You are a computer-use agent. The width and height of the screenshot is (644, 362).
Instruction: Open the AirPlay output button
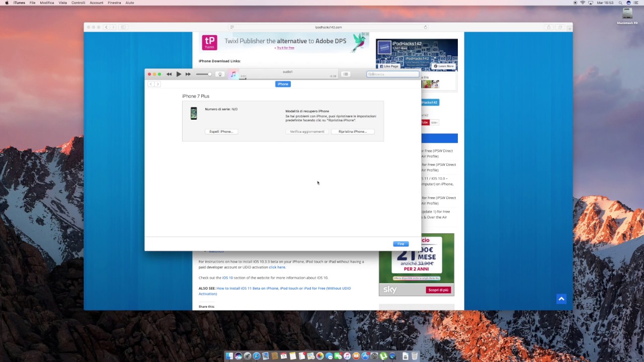point(220,74)
